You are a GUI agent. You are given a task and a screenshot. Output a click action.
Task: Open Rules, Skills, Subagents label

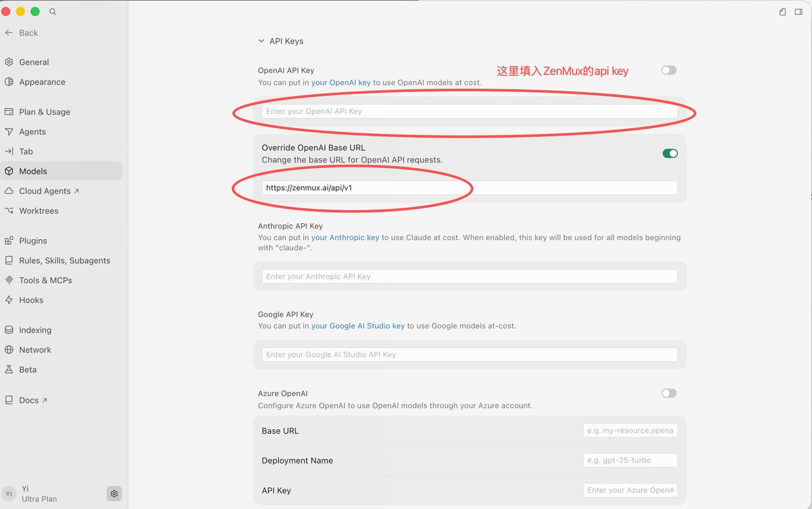[x=65, y=261]
